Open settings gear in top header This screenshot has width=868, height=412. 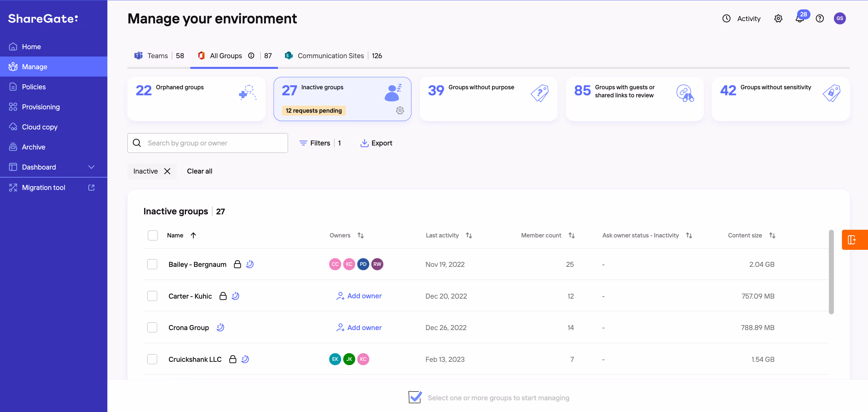tap(778, 18)
